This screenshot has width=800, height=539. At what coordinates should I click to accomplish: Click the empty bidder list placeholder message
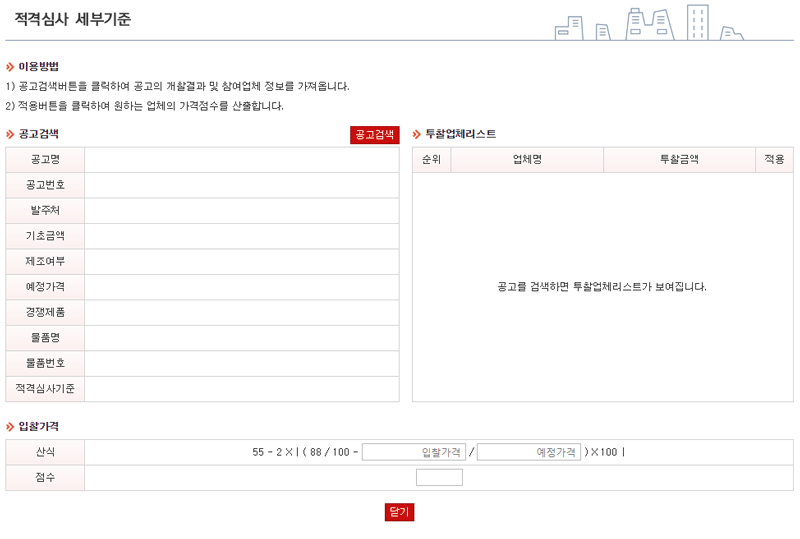coord(602,287)
